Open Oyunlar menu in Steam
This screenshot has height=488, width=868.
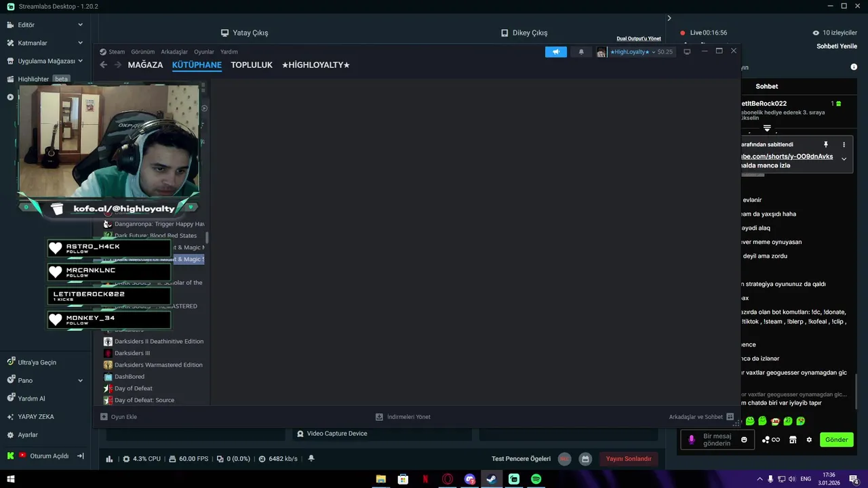[x=204, y=52]
